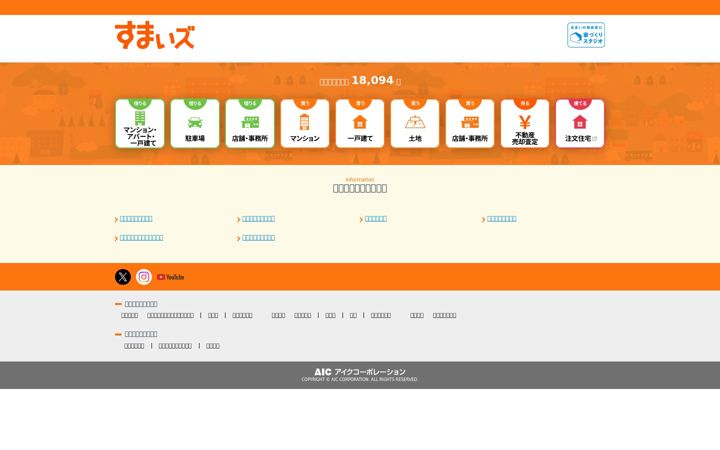Open the 注文住宅 custom home tile
The width and height of the screenshot is (720, 450).
[580, 124]
